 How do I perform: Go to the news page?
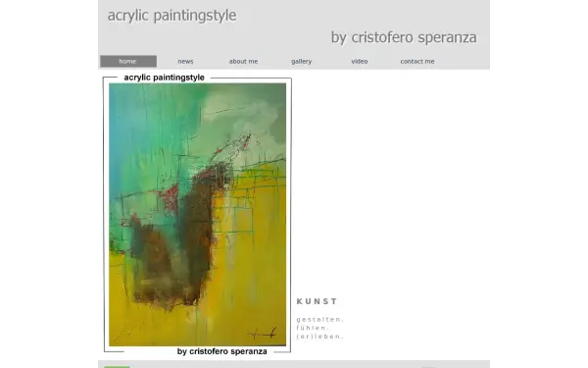tap(185, 61)
